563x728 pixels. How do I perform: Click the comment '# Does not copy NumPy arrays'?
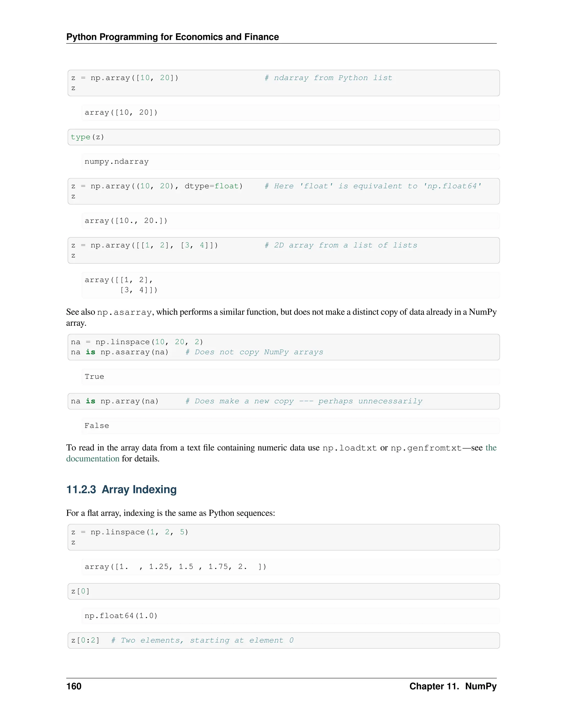(x=254, y=352)
